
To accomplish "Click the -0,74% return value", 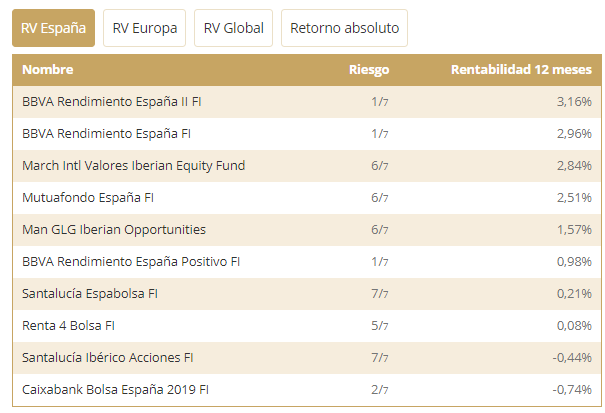I will [x=571, y=390].
